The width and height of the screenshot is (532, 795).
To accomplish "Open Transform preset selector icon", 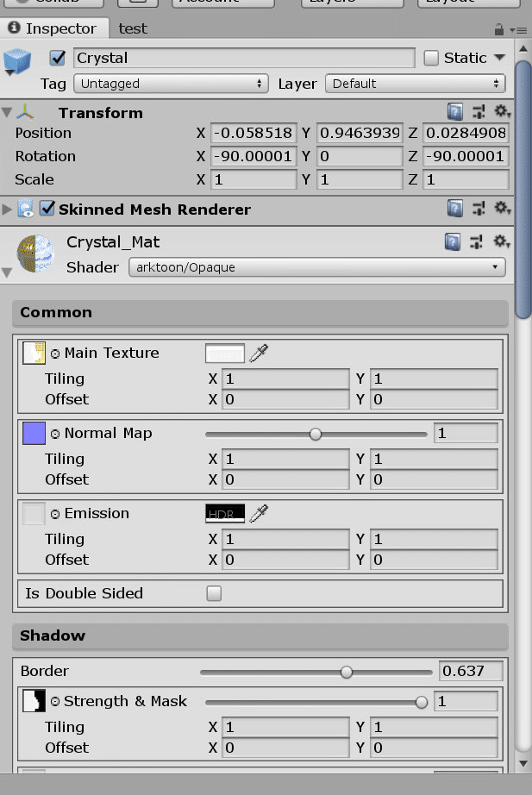I will [479, 111].
